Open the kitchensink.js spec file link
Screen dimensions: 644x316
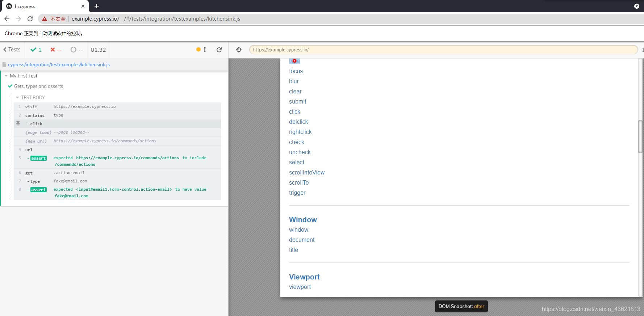59,64
